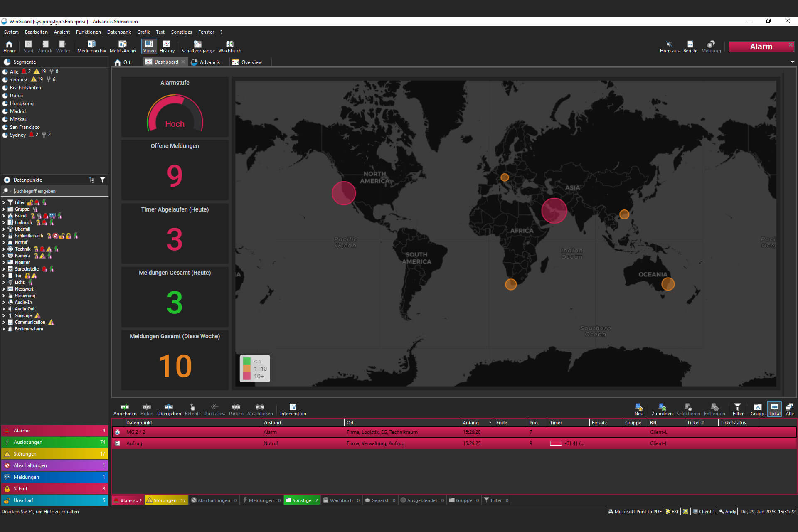Create a new entry with Neu

pos(639,409)
